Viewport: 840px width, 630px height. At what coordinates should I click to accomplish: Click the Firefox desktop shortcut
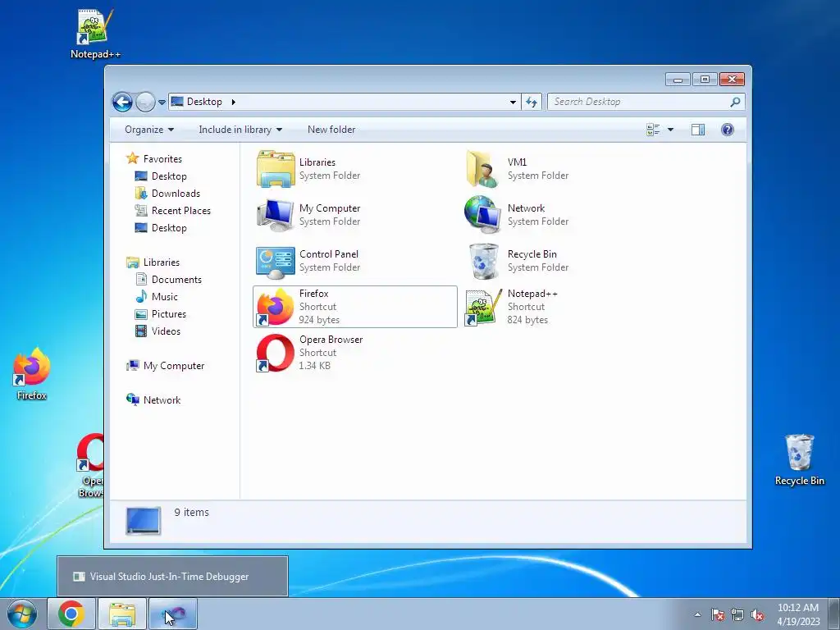pyautogui.click(x=32, y=374)
